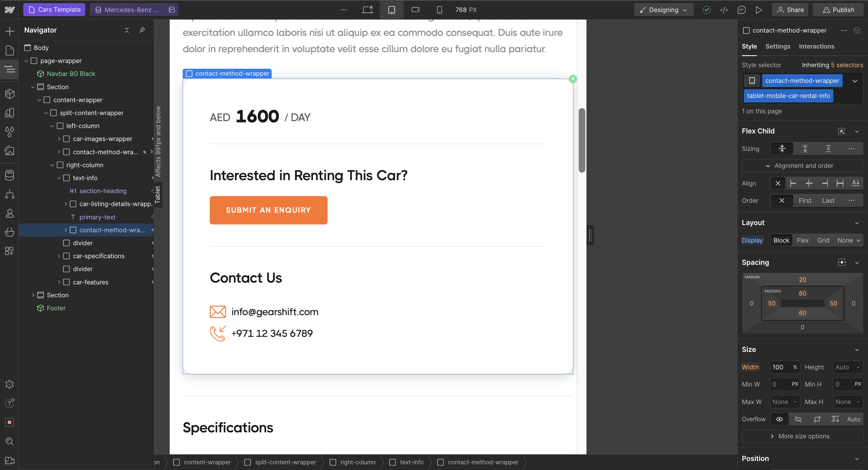
Task: Set display mode to Flex
Action: coord(803,240)
